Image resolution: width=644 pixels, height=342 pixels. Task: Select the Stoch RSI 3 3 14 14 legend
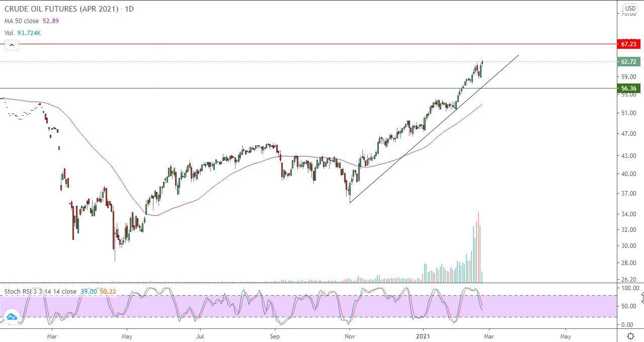[x=41, y=291]
